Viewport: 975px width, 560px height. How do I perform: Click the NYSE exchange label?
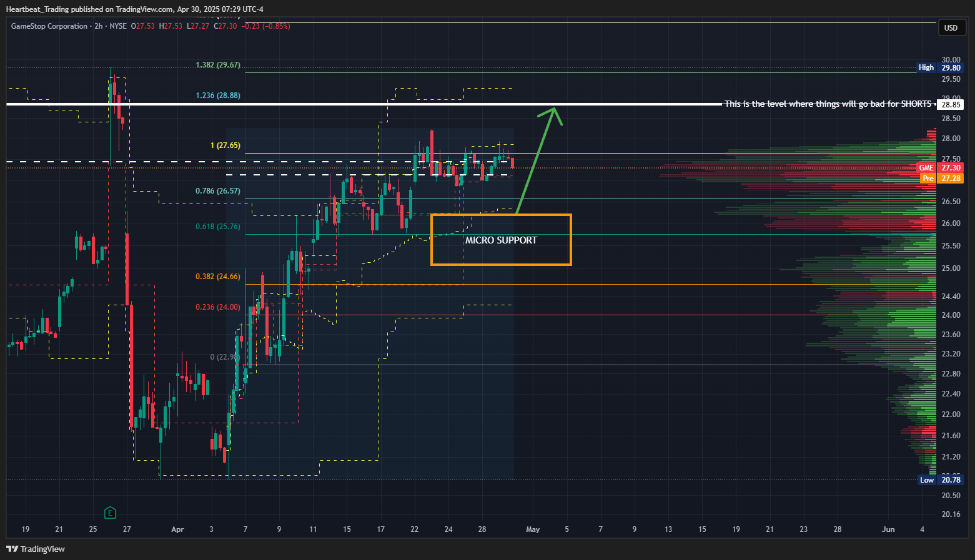click(x=118, y=26)
